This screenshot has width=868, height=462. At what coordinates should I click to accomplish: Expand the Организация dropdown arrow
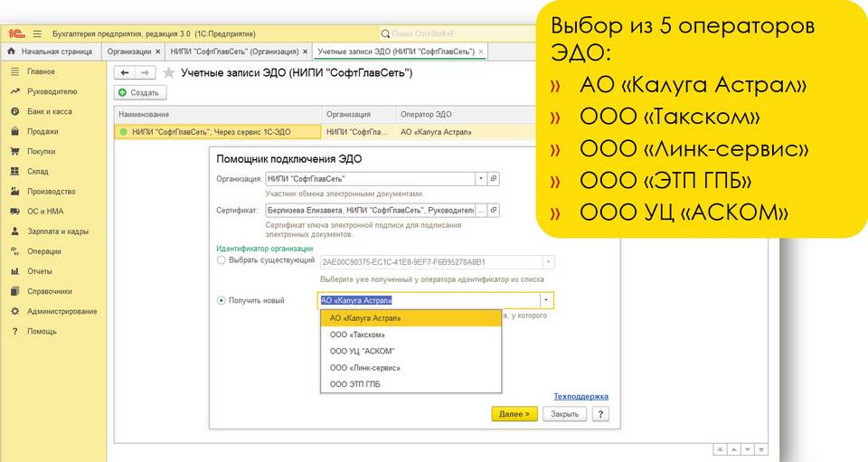(481, 179)
